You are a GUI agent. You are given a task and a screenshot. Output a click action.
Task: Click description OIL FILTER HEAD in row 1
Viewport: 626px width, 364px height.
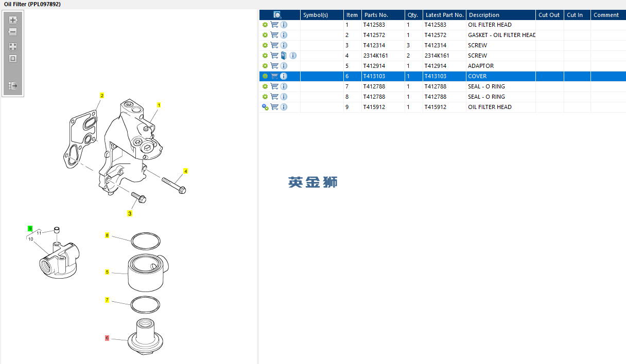coord(490,25)
